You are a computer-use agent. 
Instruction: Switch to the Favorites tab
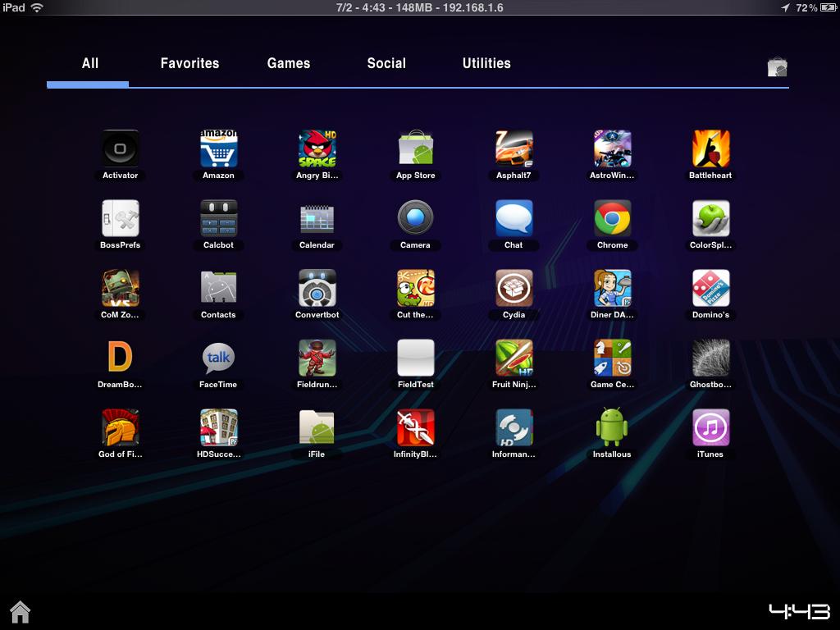[189, 63]
